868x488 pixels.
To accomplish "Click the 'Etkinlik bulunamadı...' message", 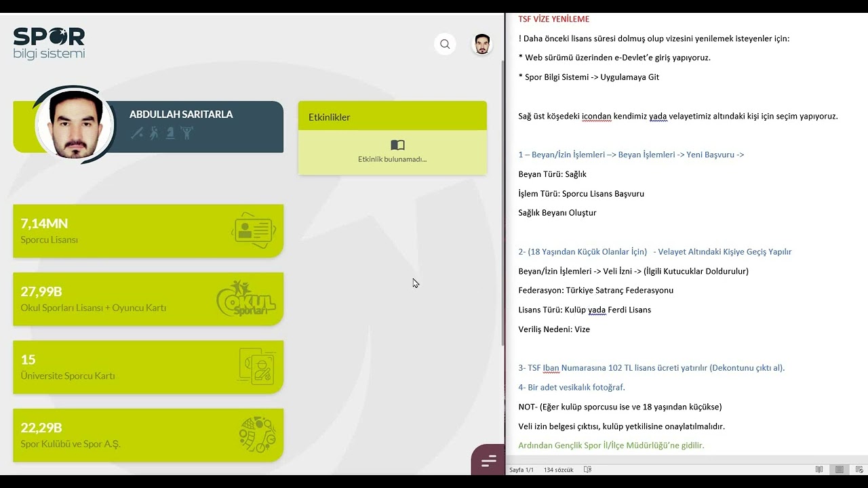I will coord(393,159).
